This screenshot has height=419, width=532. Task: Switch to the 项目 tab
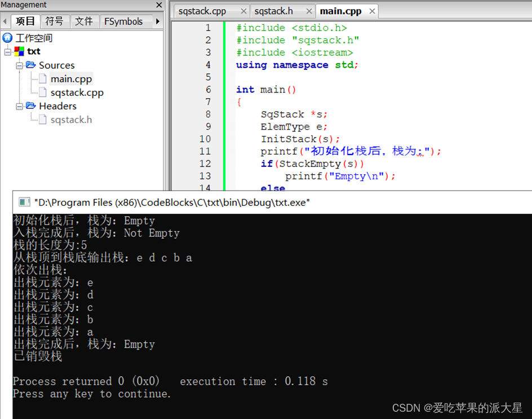pos(25,21)
